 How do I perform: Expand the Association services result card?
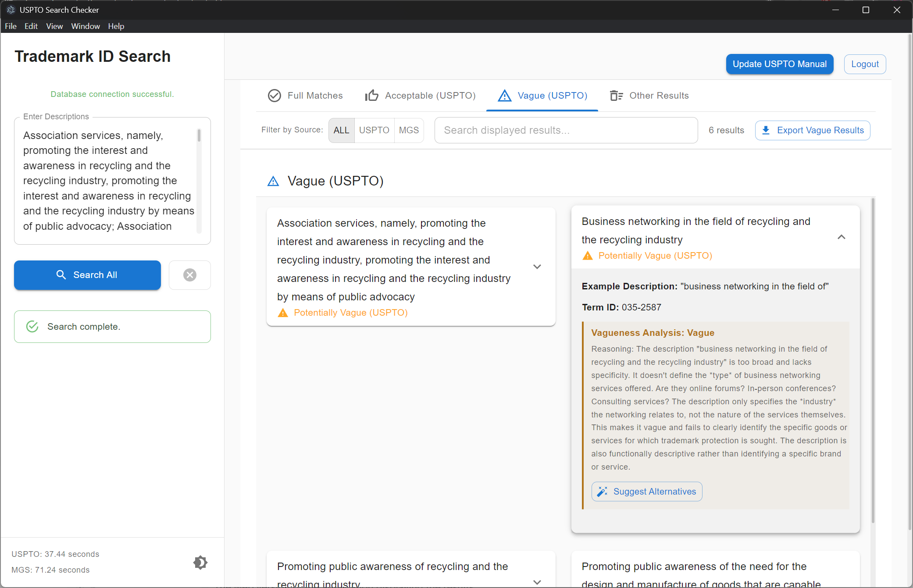537,267
